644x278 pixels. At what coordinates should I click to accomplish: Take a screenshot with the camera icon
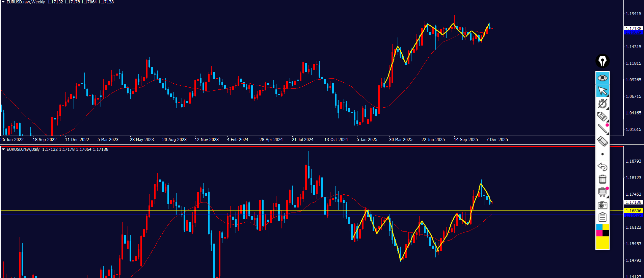[x=602, y=205]
